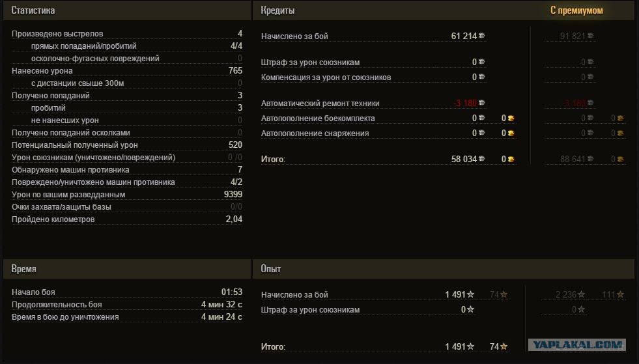
Task: Click the dimmed credits icon beside premium 91 821
Action: (x=591, y=36)
